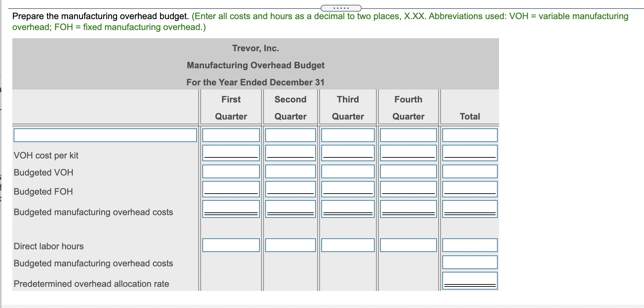
Task: Select Direct labor hours Third Quarter input
Action: coord(348,245)
